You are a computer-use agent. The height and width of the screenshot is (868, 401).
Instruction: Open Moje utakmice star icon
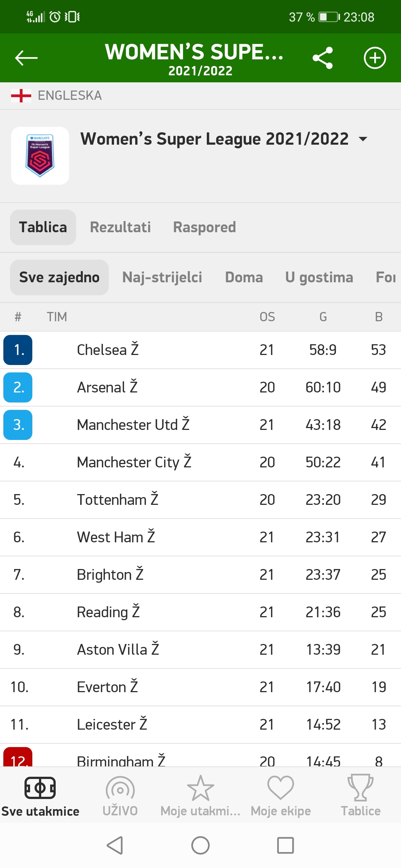pyautogui.click(x=200, y=788)
